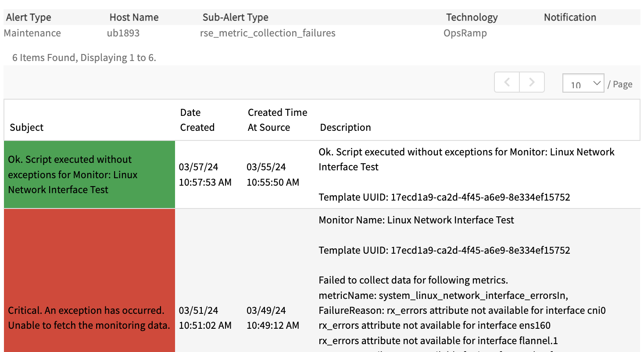Click the ub1893 host name value

[123, 33]
